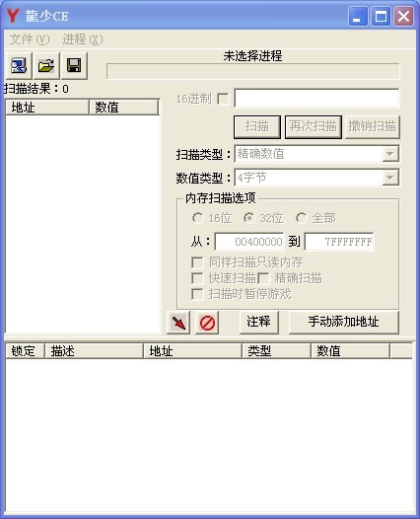Open the process selection computer icon

click(19, 65)
